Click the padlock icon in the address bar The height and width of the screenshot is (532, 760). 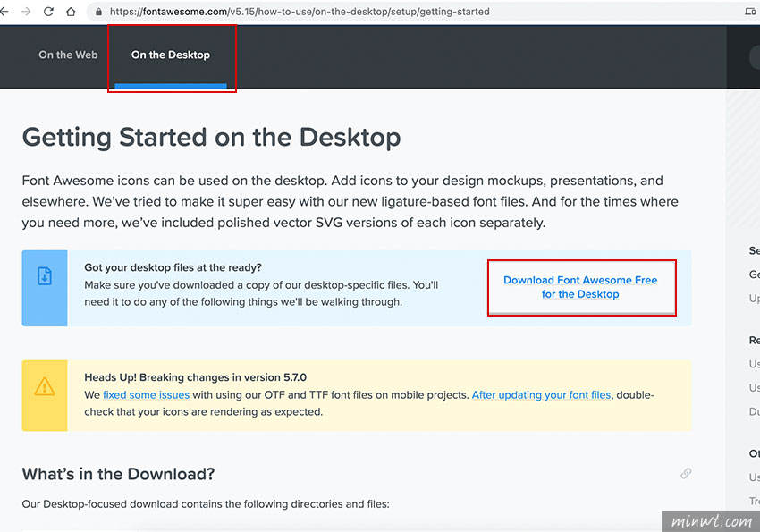99,12
